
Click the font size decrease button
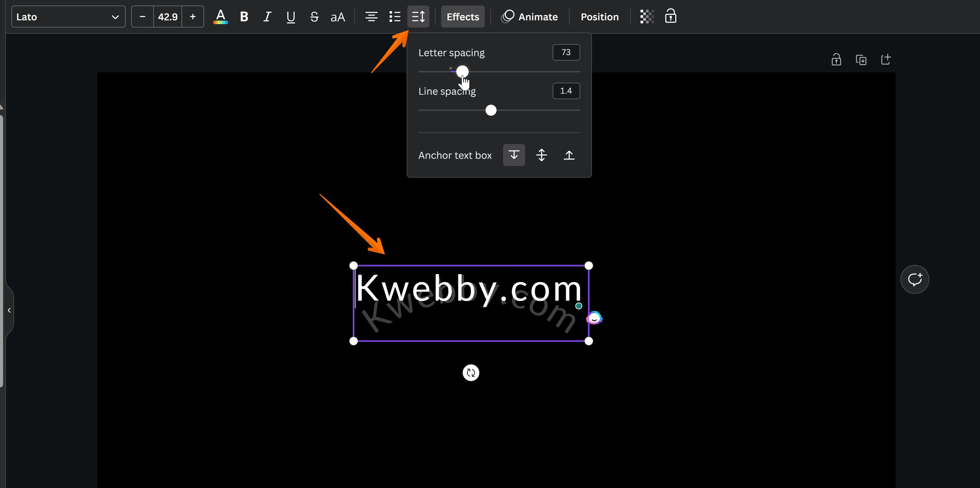(143, 17)
